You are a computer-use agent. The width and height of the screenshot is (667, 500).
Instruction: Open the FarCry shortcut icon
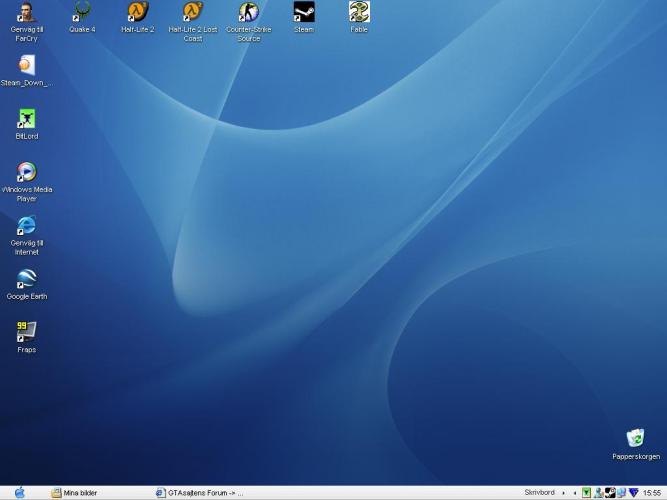click(x=27, y=12)
